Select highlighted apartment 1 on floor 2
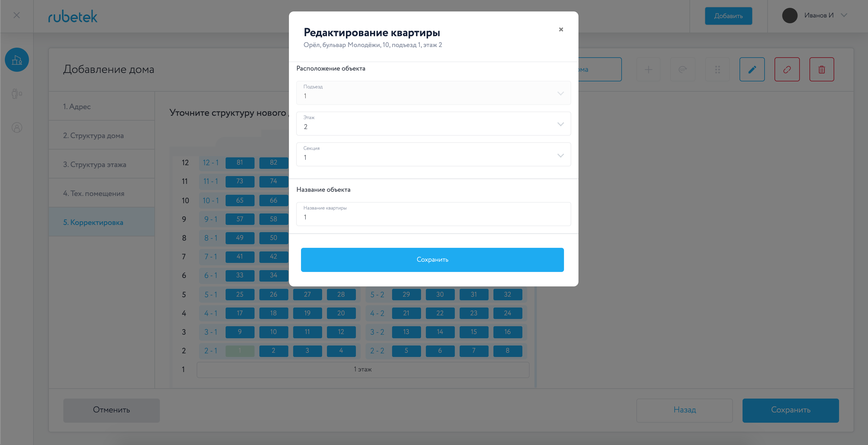 [239, 351]
